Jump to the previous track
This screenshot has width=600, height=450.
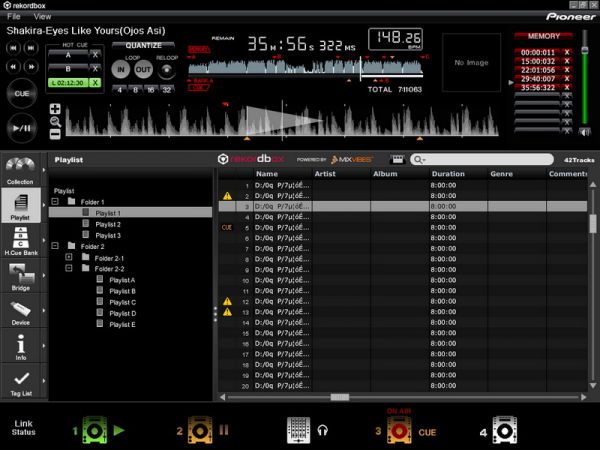[x=13, y=48]
